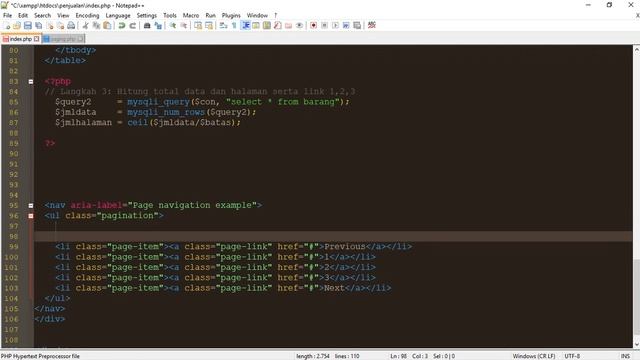Screen dimensions: 640x360
Task: Click the code line with Next page-link
Action: [223, 288]
